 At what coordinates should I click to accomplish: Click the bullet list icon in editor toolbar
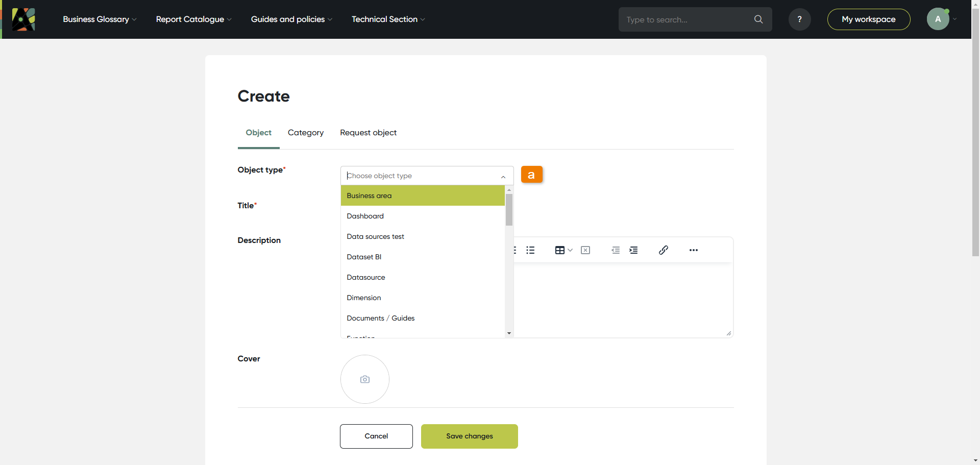530,250
